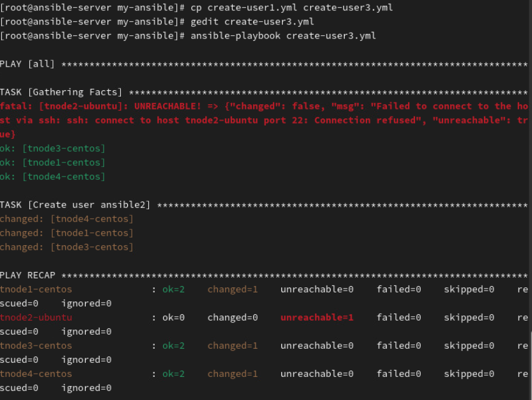Click the 'changed: [tnode4-centos]' line

[66, 219]
